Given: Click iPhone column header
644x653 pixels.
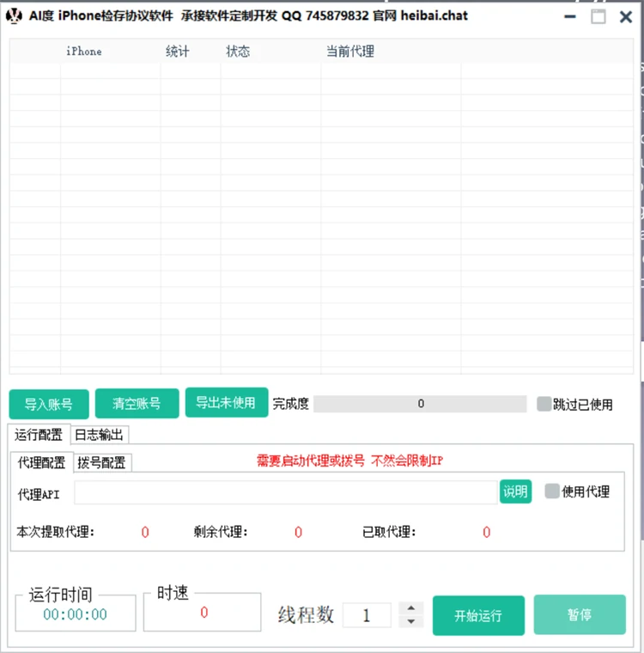Looking at the screenshot, I should click(x=84, y=52).
